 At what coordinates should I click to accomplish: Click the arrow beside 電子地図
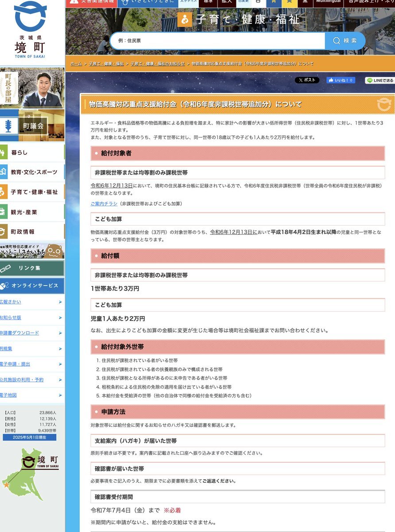point(60,395)
